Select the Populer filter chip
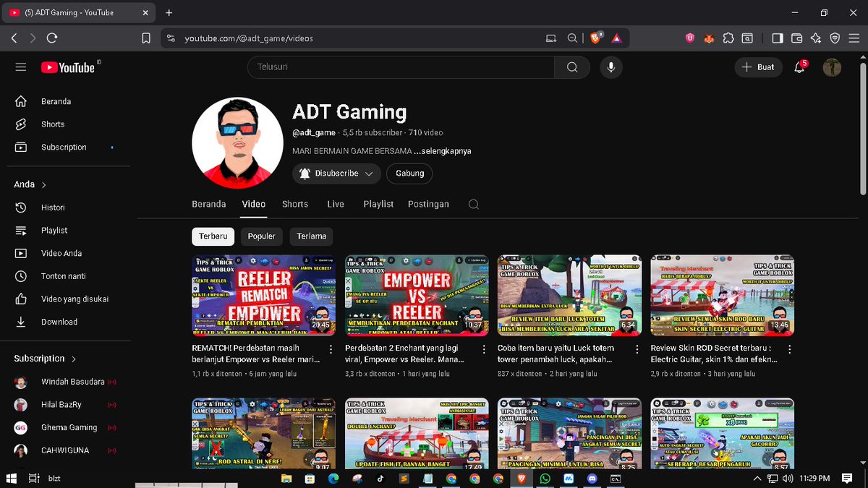868x488 pixels. [262, 236]
